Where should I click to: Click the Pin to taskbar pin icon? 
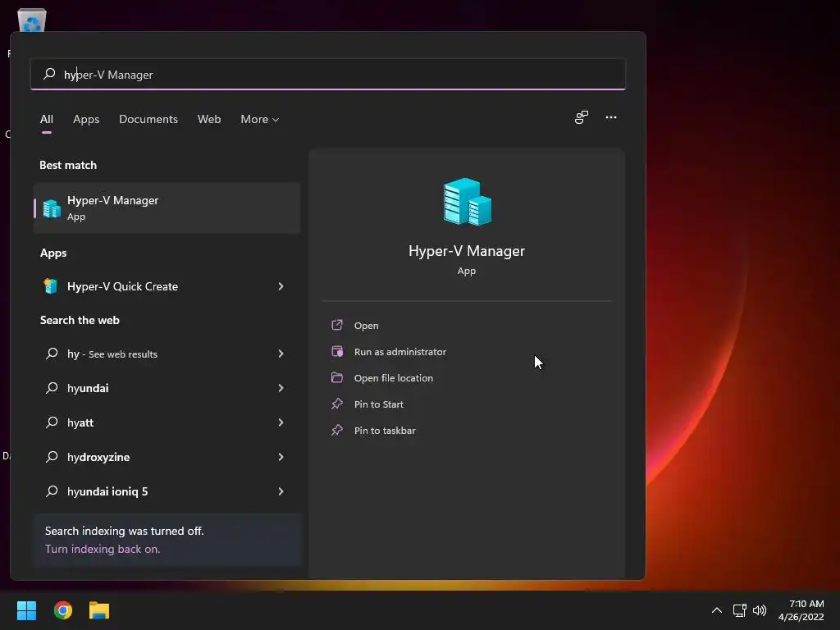click(337, 430)
